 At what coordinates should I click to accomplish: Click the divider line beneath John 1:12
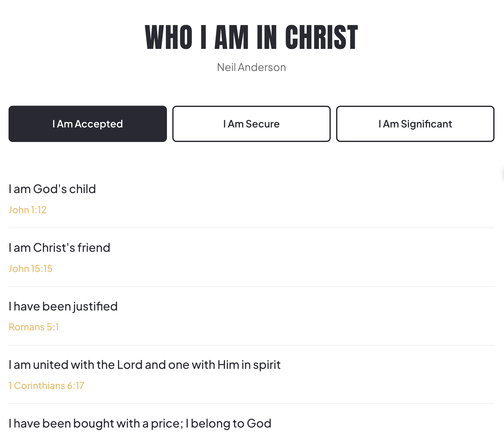(251, 228)
